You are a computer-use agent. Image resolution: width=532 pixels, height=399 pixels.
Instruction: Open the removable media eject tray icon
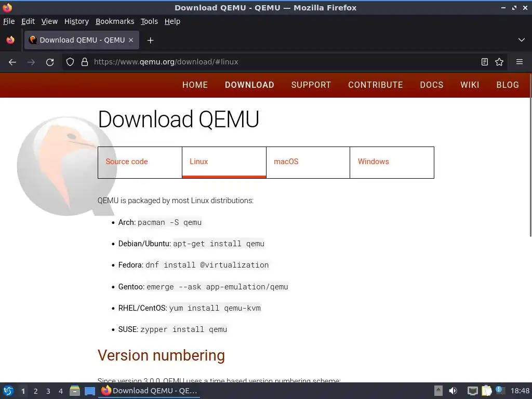point(438,391)
